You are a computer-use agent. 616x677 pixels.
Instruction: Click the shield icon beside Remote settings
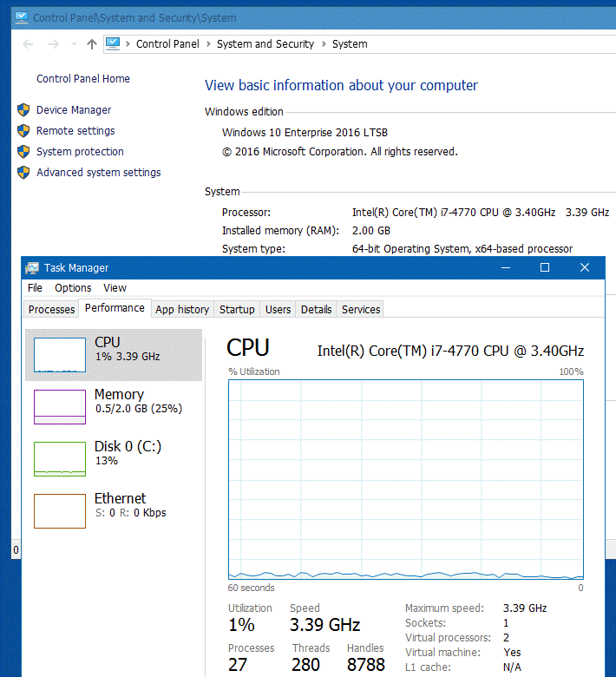[23, 131]
